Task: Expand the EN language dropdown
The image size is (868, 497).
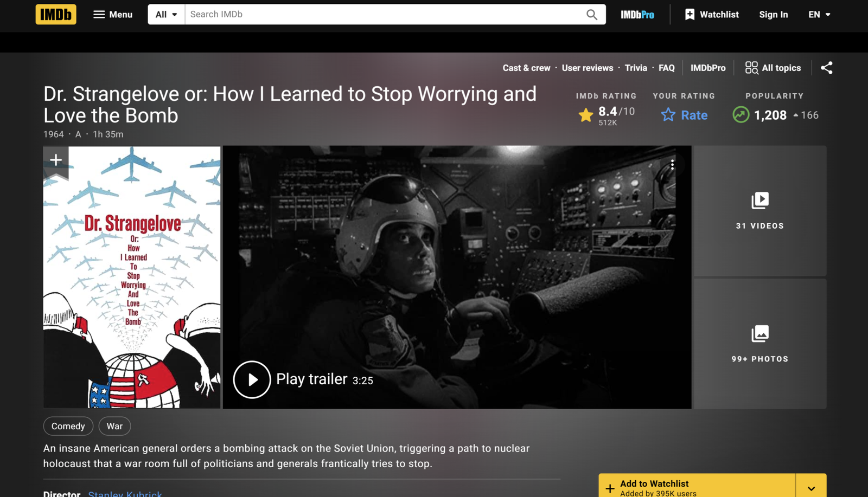Action: pos(819,15)
